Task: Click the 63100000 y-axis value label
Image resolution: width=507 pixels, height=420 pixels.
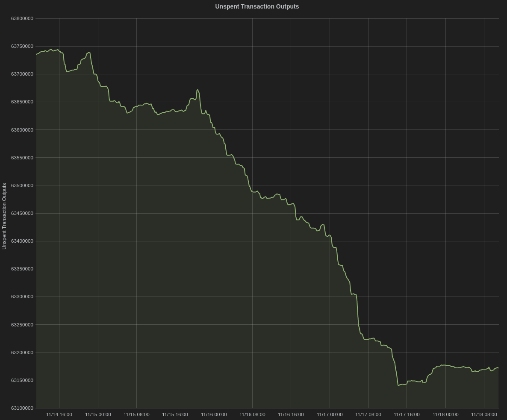Action: click(22, 408)
